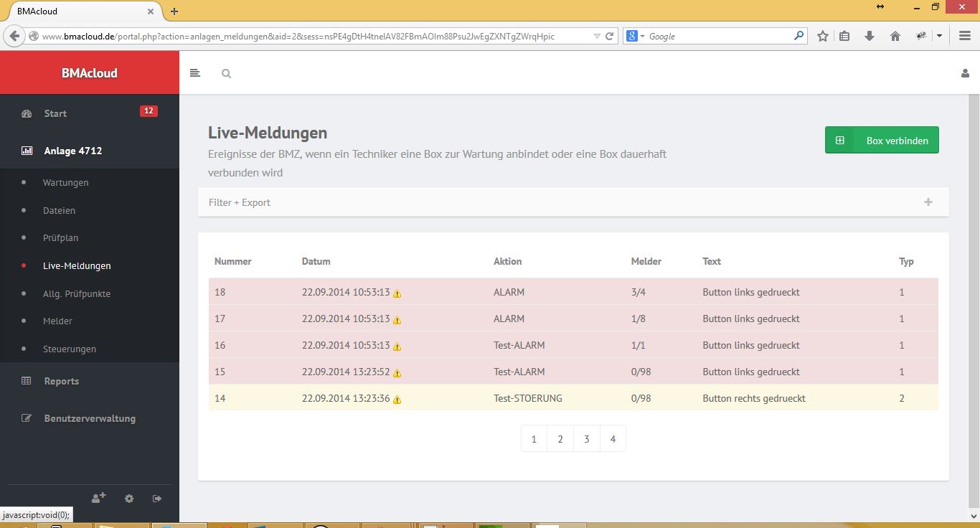Open the Firefox search engine dropdown
The width and height of the screenshot is (980, 528).
point(635,36)
